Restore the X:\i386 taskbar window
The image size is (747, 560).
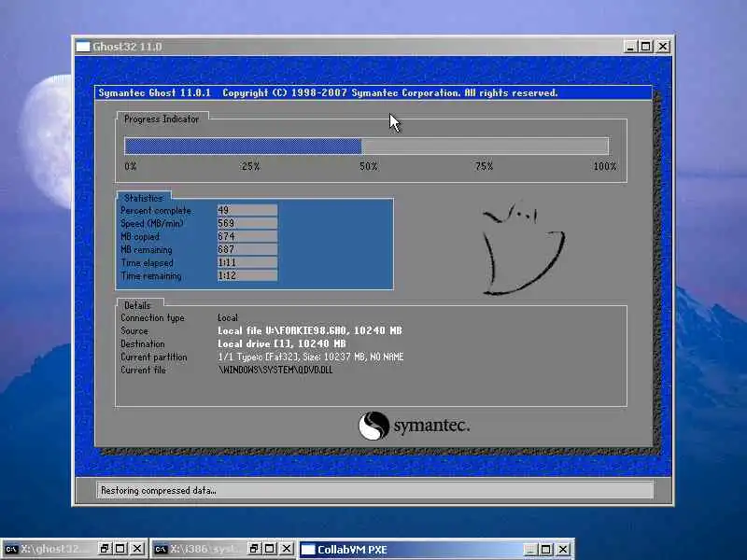pos(254,549)
